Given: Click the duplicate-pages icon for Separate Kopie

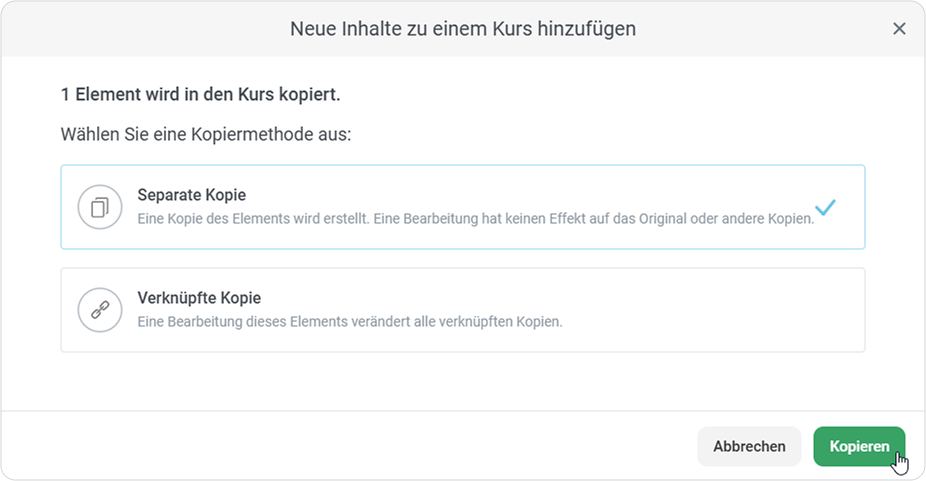Looking at the screenshot, I should 99,207.
